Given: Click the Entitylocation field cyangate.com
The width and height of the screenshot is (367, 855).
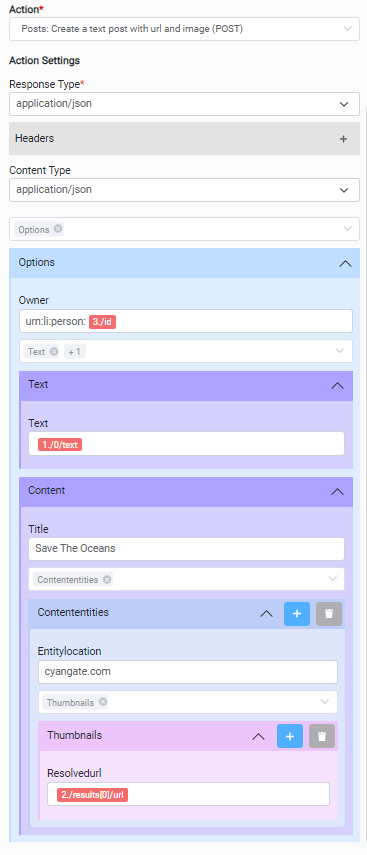Looking at the screenshot, I should [x=188, y=672].
